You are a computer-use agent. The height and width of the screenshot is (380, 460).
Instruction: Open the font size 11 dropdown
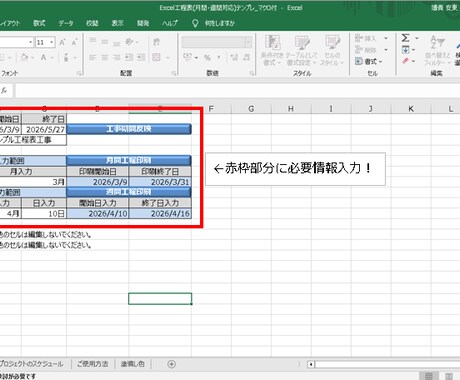click(x=51, y=42)
